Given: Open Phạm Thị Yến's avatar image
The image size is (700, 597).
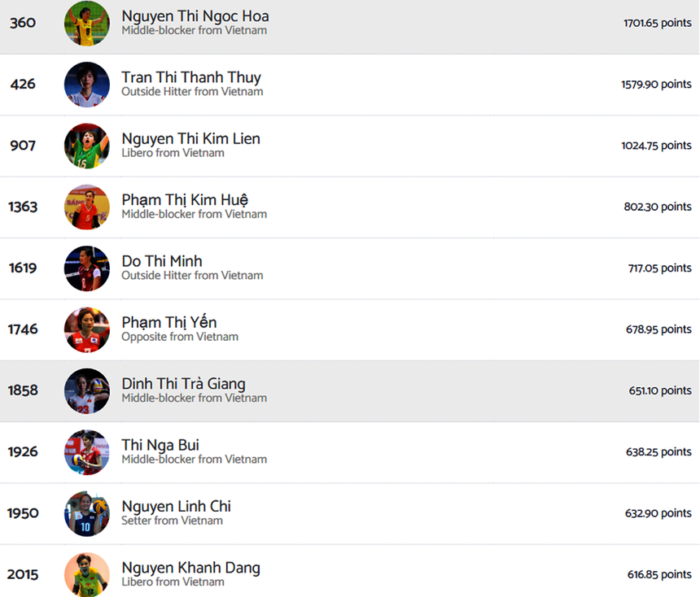Looking at the screenshot, I should 86,329.
